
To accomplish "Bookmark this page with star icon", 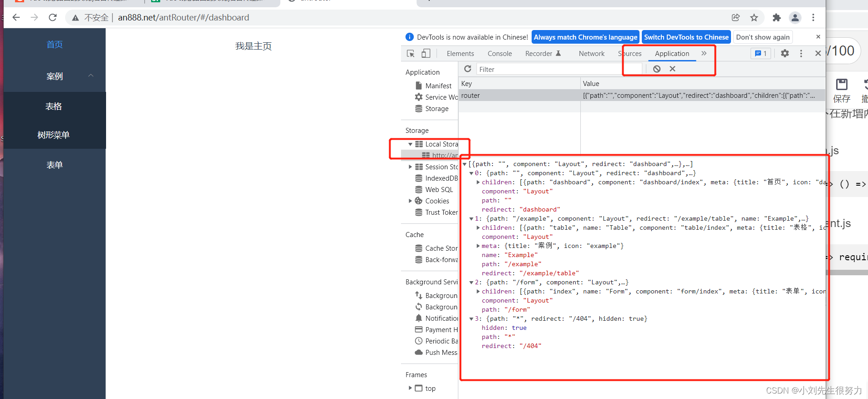I will (x=754, y=18).
